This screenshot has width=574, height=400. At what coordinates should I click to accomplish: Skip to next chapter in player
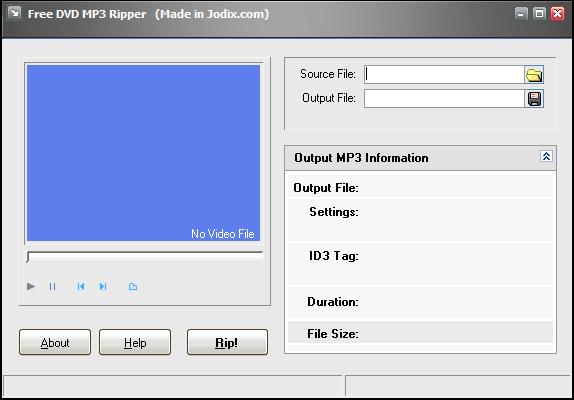pos(103,286)
